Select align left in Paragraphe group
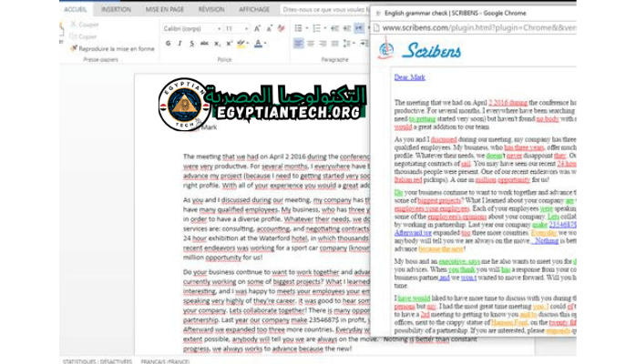636x364 pixels. [299, 43]
